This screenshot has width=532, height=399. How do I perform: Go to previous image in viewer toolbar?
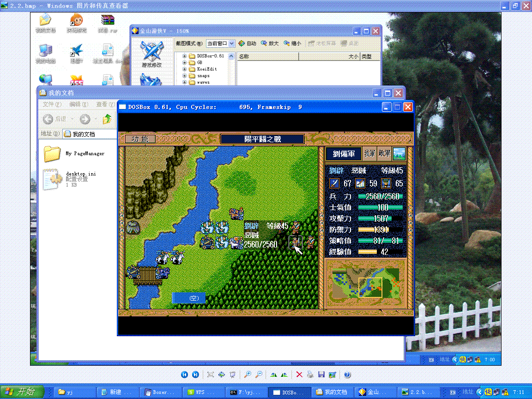(x=185, y=375)
